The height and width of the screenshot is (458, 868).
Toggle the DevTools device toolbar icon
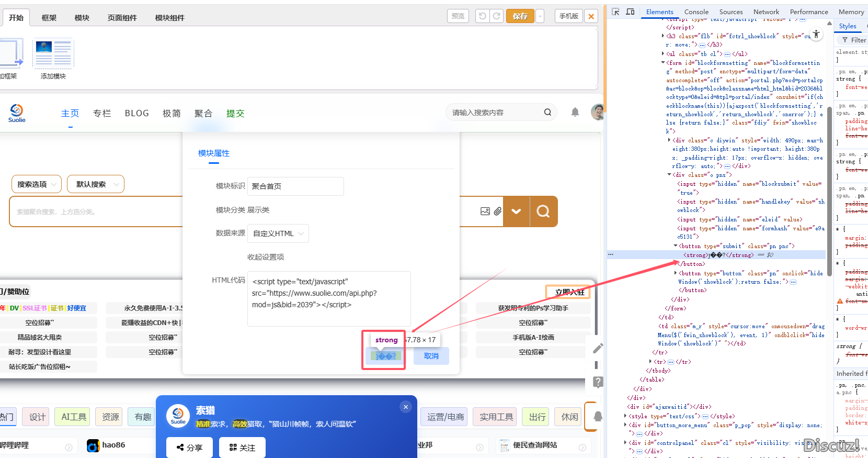[630, 12]
